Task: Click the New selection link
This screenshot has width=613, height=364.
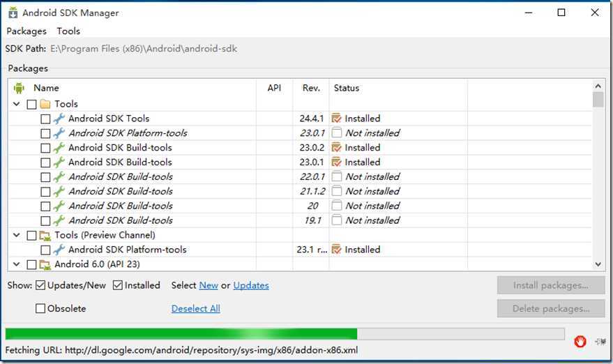Action: point(209,285)
